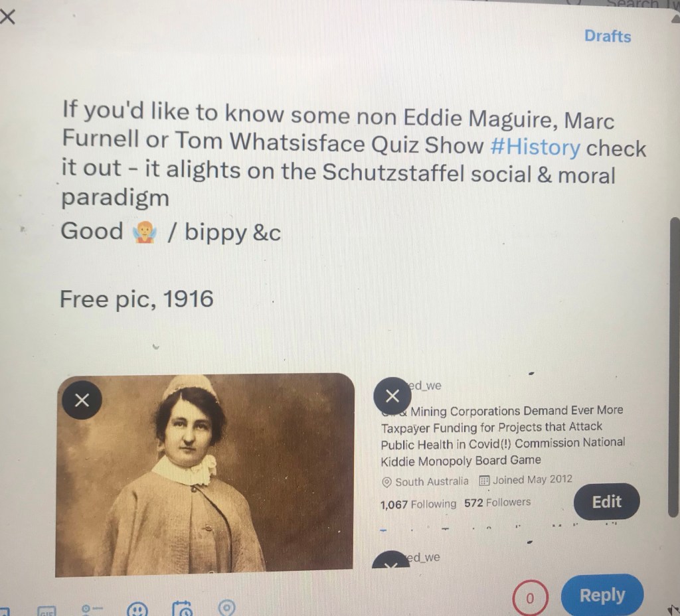Send the reply with the Reply button
The width and height of the screenshot is (680, 616).
(602, 595)
